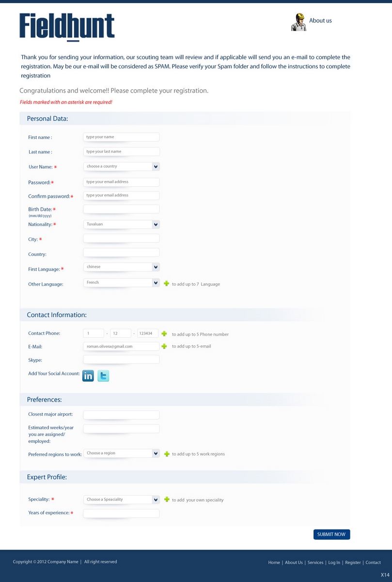The image size is (392, 582).
Task: Click the Expert Profile section heading
Action: [x=47, y=477]
